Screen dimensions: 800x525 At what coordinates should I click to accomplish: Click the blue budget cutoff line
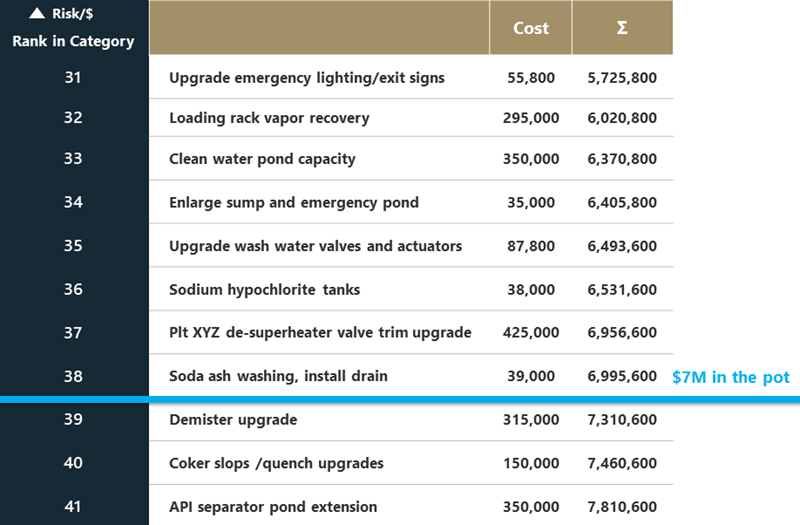400,399
